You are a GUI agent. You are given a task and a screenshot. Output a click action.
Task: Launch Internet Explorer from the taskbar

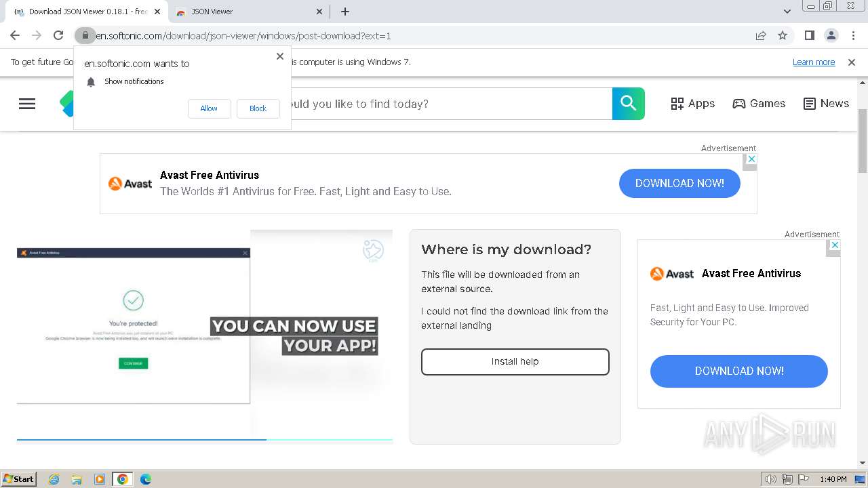tap(54, 479)
